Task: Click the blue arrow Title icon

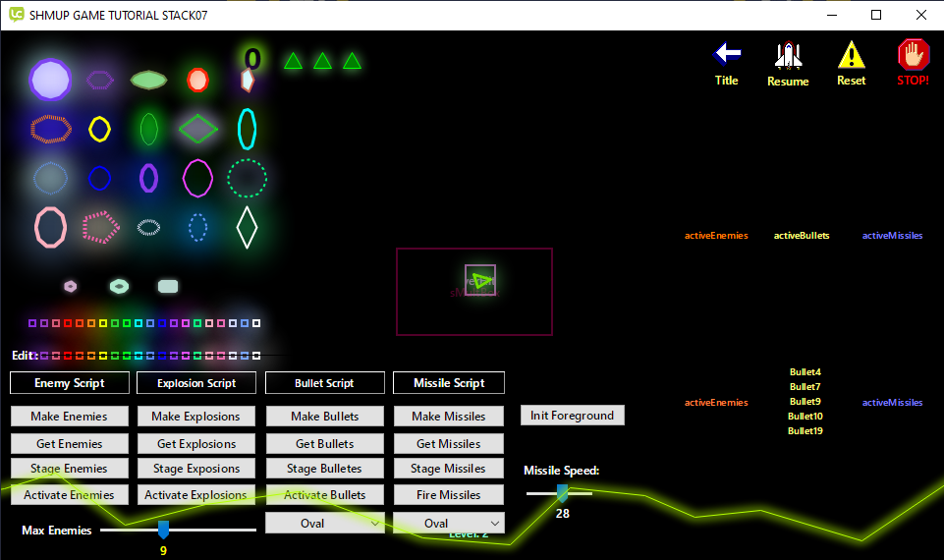Action: 727,54
